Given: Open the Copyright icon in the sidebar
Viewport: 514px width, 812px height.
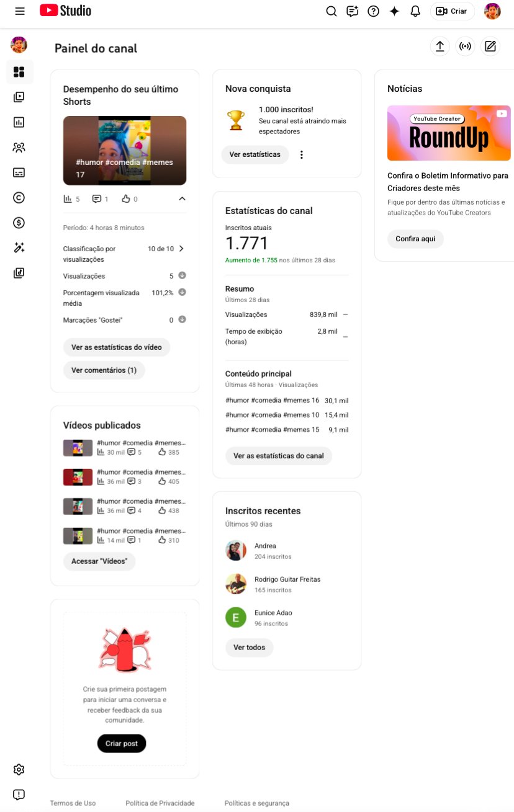Looking at the screenshot, I should click(19, 197).
